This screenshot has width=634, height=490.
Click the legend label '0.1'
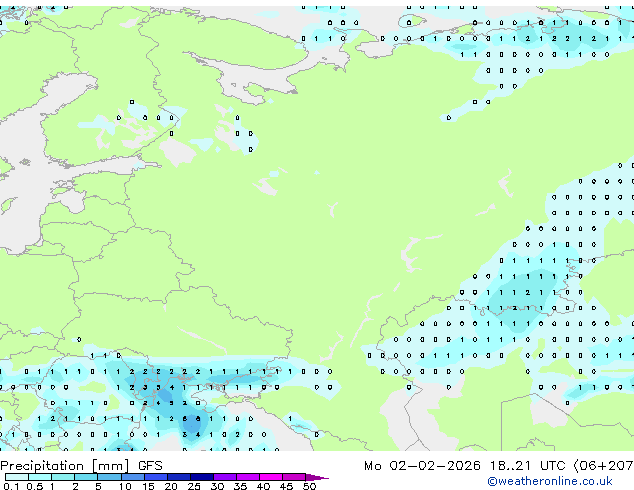11,486
